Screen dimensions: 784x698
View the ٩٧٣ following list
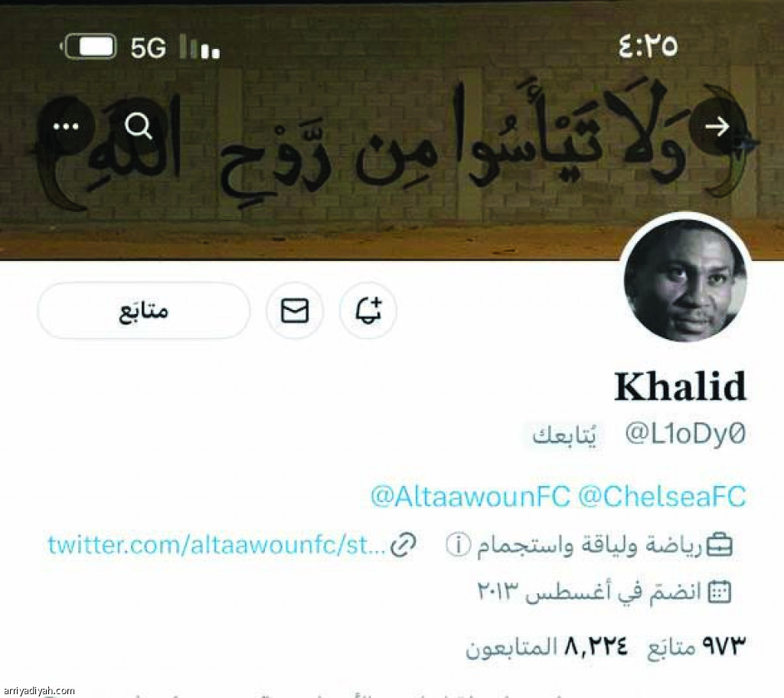[x=697, y=647]
